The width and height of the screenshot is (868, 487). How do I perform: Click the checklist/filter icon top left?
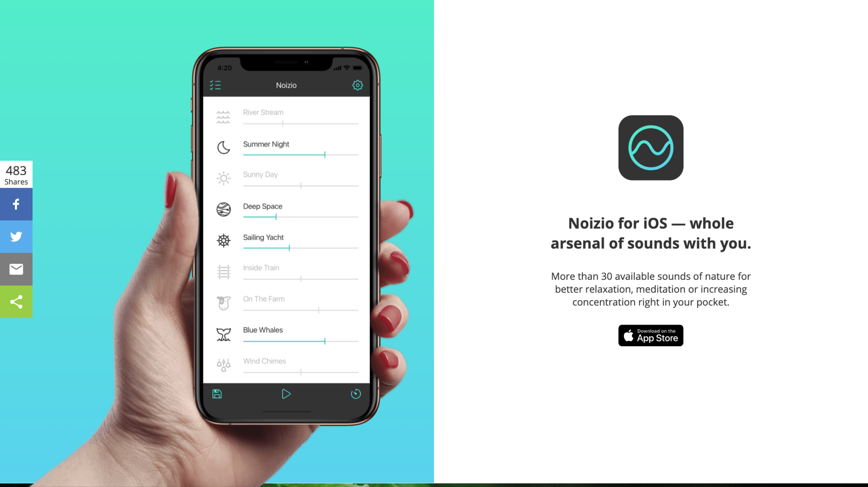(x=215, y=85)
